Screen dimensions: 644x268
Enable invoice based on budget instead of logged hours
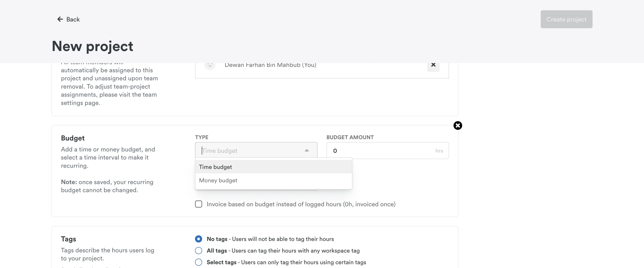tap(198, 204)
